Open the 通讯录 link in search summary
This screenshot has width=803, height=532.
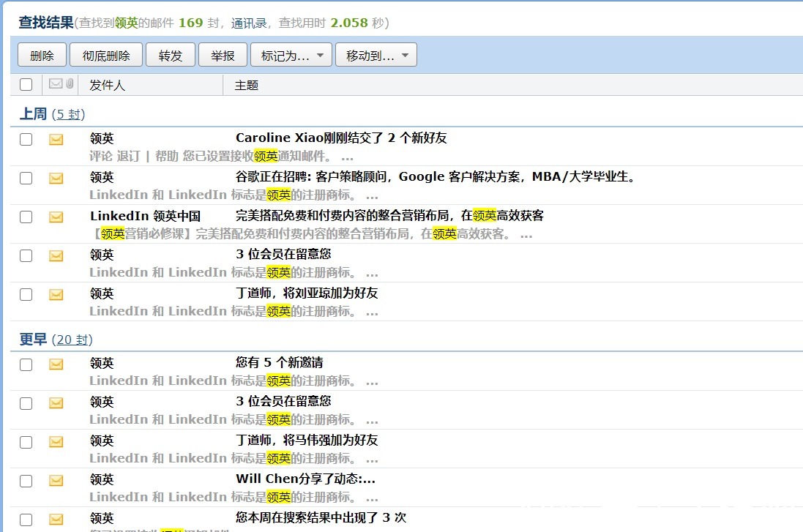[249, 23]
